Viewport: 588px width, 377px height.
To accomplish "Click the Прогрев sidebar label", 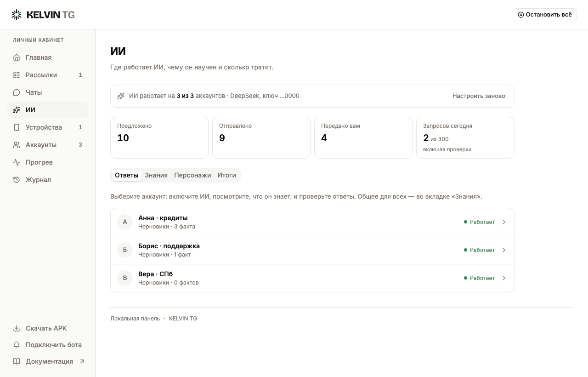I will click(40, 162).
